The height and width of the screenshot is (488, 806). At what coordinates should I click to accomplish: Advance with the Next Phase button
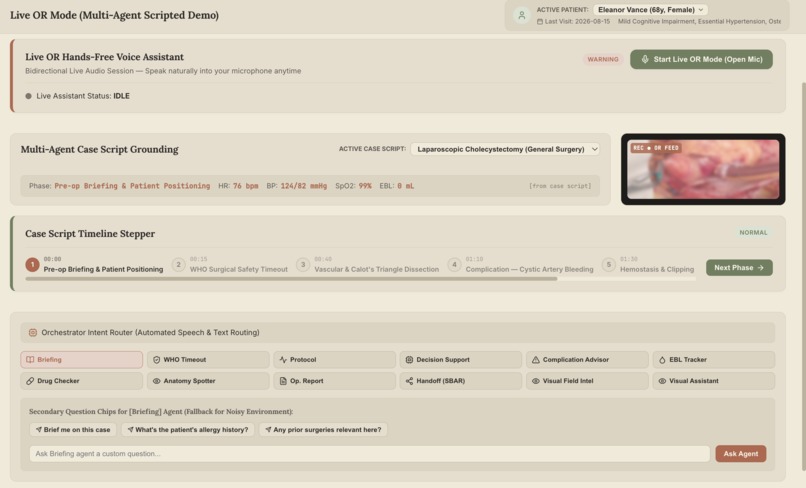point(739,268)
